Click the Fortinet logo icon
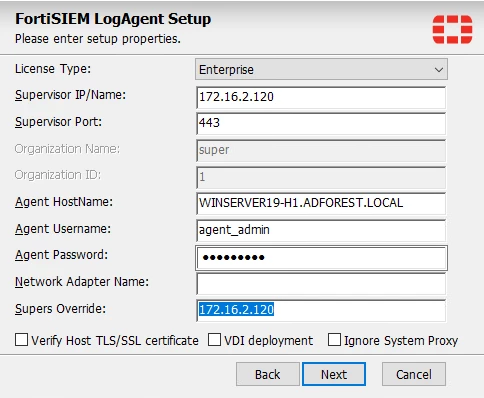Viewport: 484px width, 398px height. pos(453,29)
